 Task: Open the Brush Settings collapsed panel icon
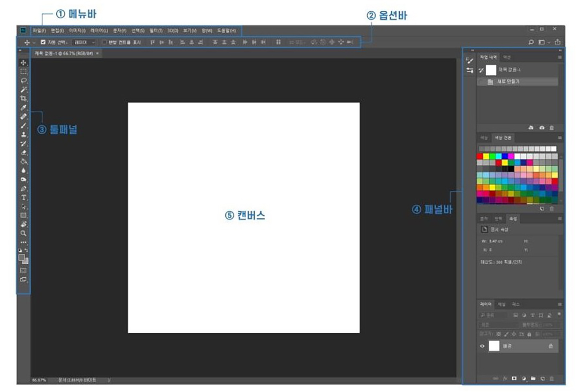click(x=469, y=60)
